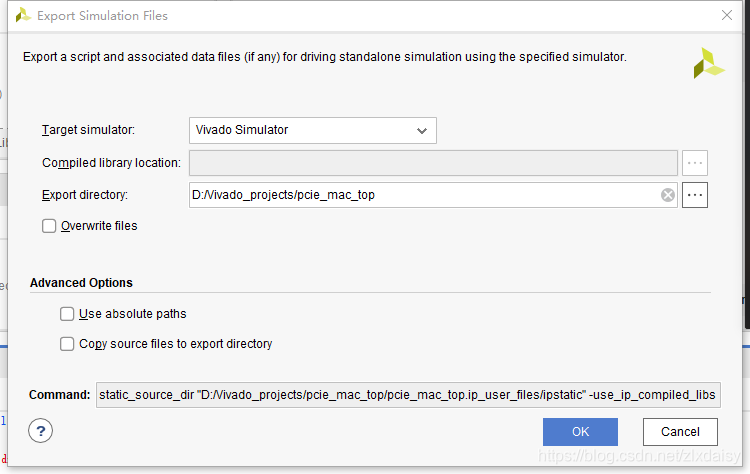
Task: Click the Export directory label
Action: (x=85, y=195)
